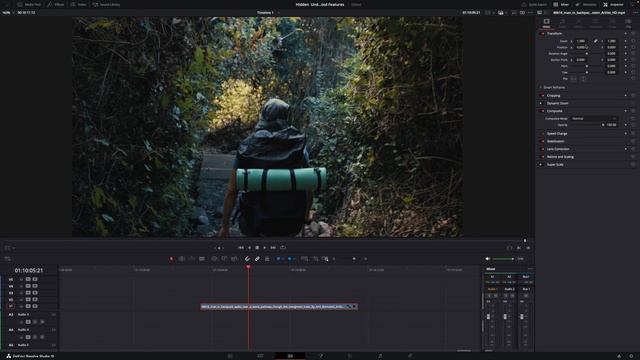The height and width of the screenshot is (360, 640).
Task: Click flip vertical button
Action: (583, 79)
